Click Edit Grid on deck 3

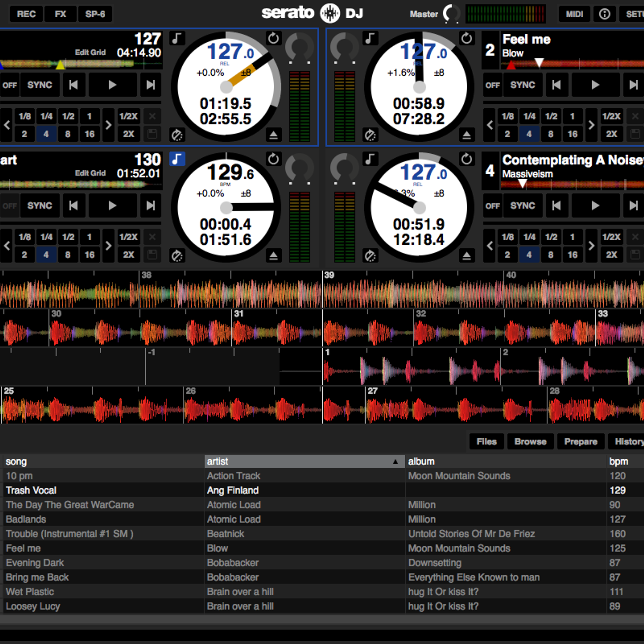pos(90,173)
